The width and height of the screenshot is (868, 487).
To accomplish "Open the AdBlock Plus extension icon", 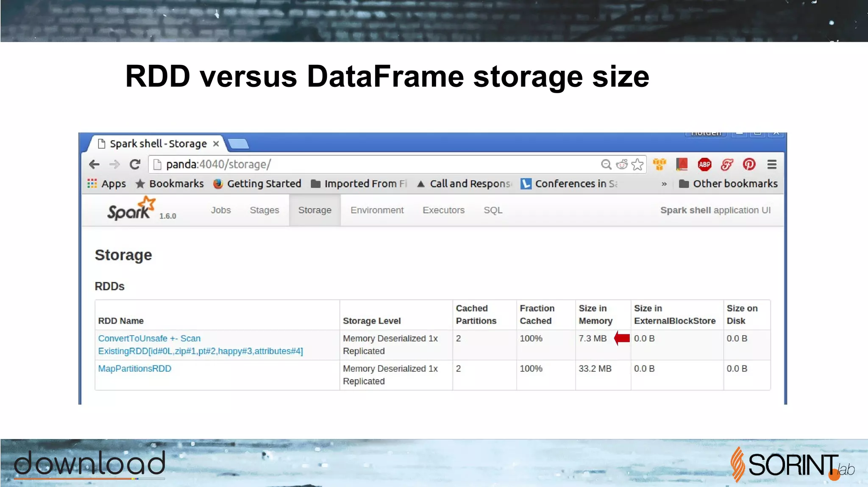I will click(704, 164).
